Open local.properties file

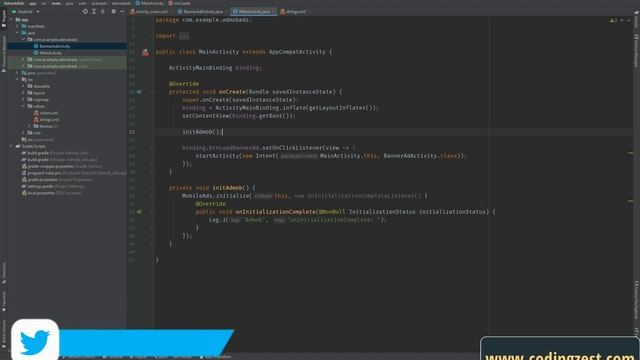(52, 193)
